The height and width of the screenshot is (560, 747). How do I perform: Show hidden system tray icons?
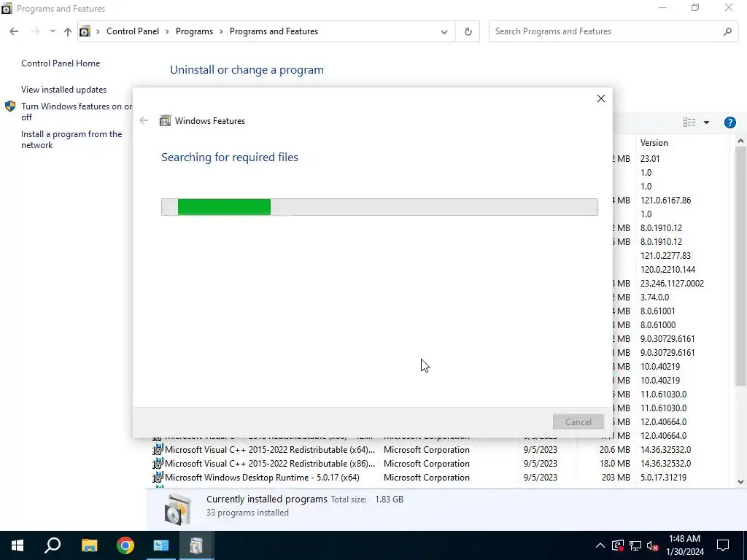pyautogui.click(x=600, y=545)
